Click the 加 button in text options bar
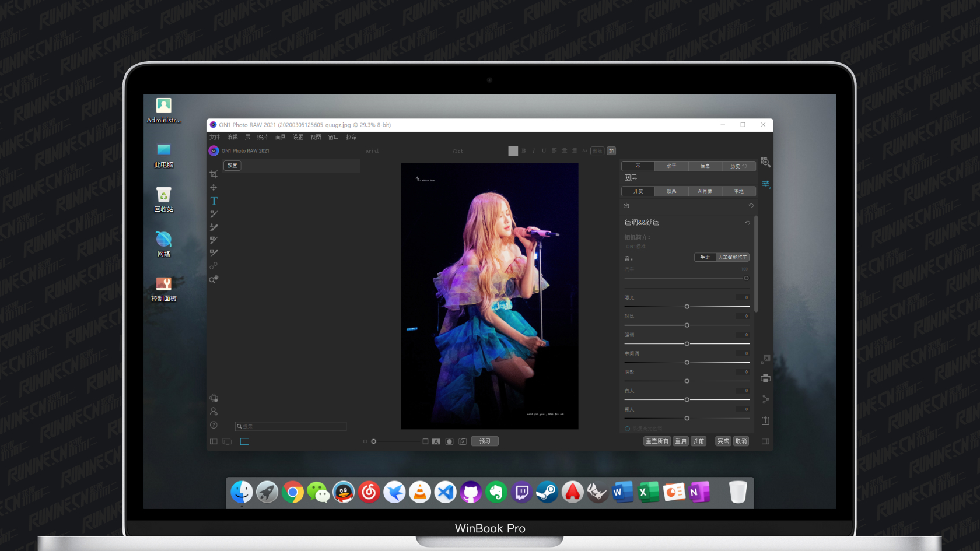The width and height of the screenshot is (980, 551). pyautogui.click(x=611, y=150)
